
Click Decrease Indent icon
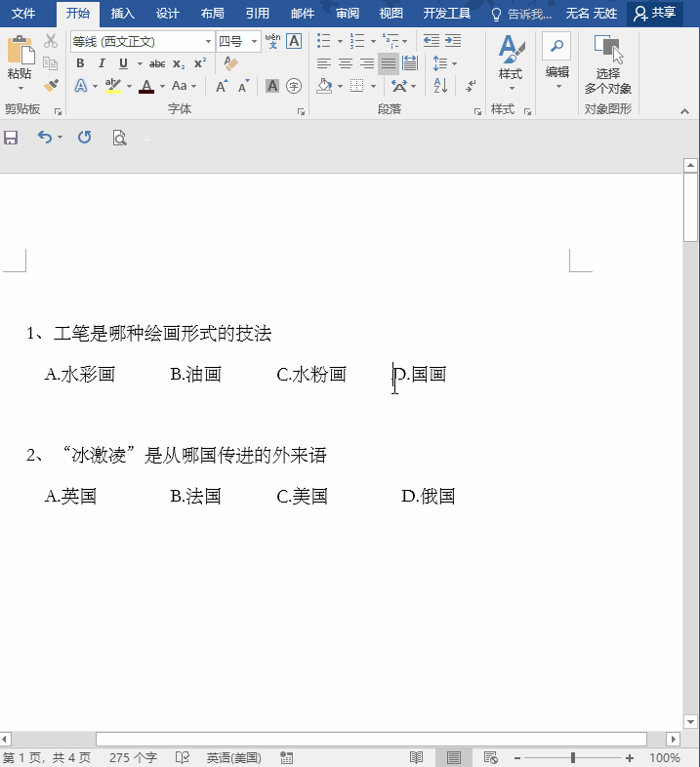(432, 41)
